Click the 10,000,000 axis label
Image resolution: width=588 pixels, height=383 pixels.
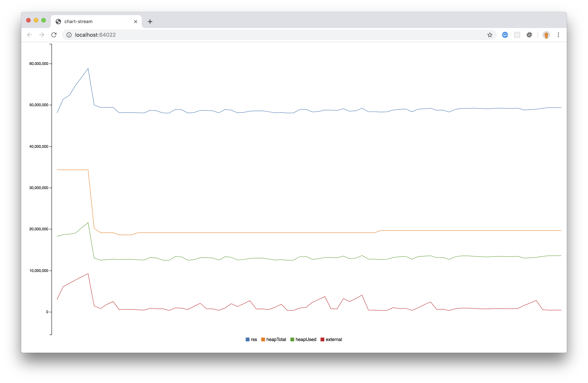(39, 270)
